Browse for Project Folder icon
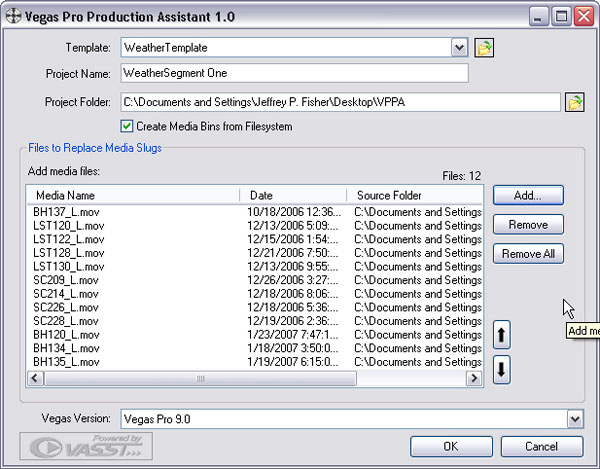Image resolution: width=600 pixels, height=469 pixels. coord(574,102)
